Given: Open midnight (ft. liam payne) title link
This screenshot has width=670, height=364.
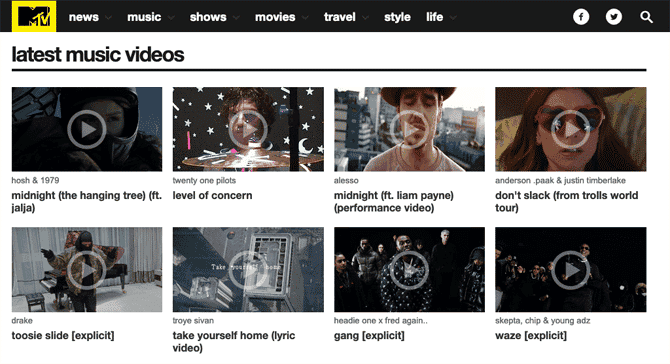Looking at the screenshot, I should pos(394,202).
